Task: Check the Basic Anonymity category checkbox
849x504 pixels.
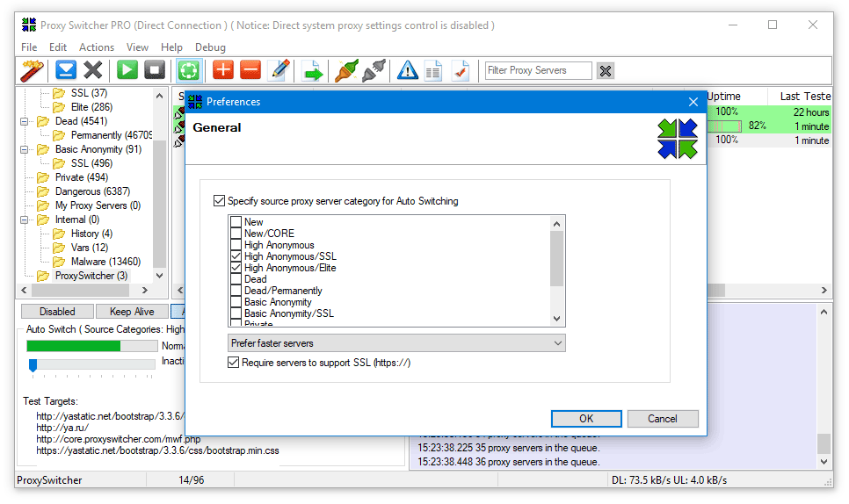Action: 236,302
